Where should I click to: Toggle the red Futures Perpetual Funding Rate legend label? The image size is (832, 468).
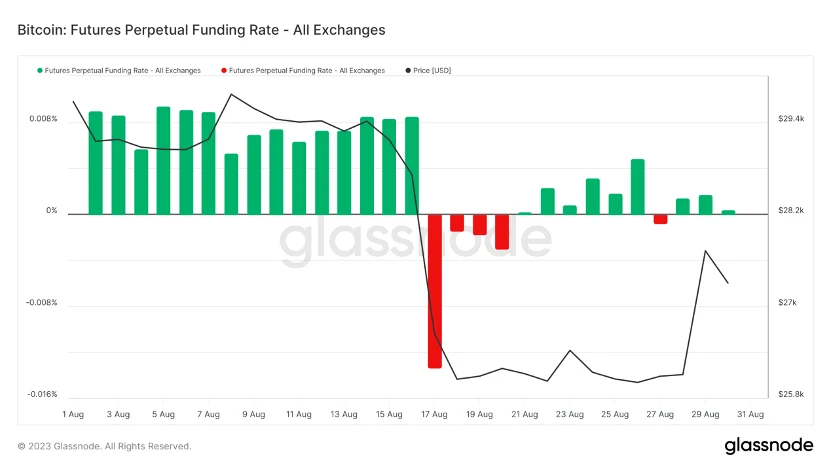tap(307, 71)
